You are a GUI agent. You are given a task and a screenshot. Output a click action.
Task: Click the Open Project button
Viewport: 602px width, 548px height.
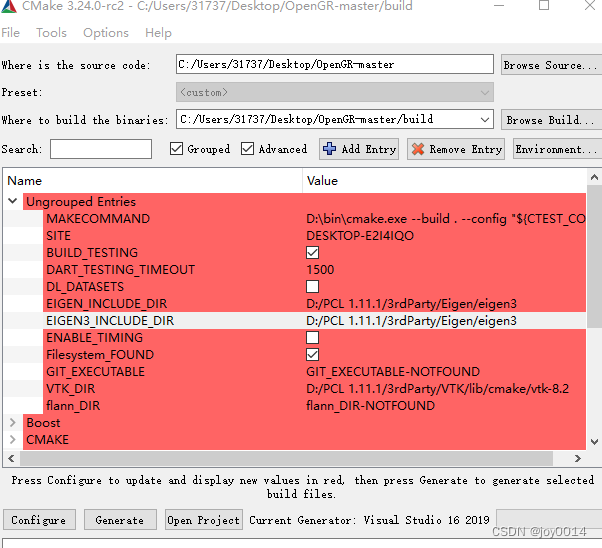(x=203, y=520)
